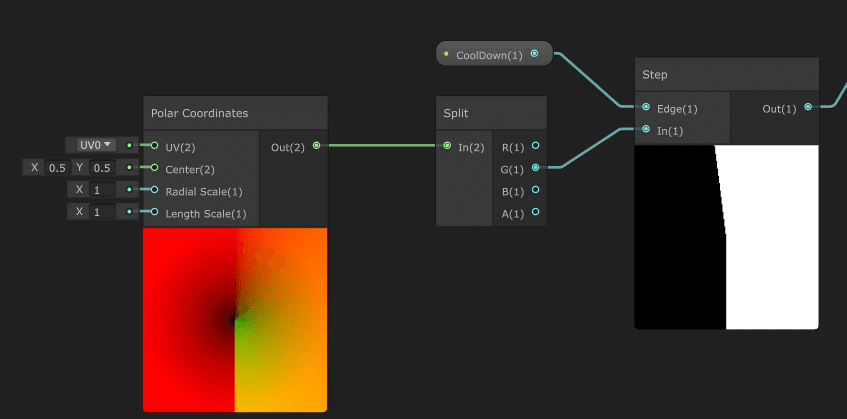Click the Step node Edge(1) input port

tap(646, 107)
